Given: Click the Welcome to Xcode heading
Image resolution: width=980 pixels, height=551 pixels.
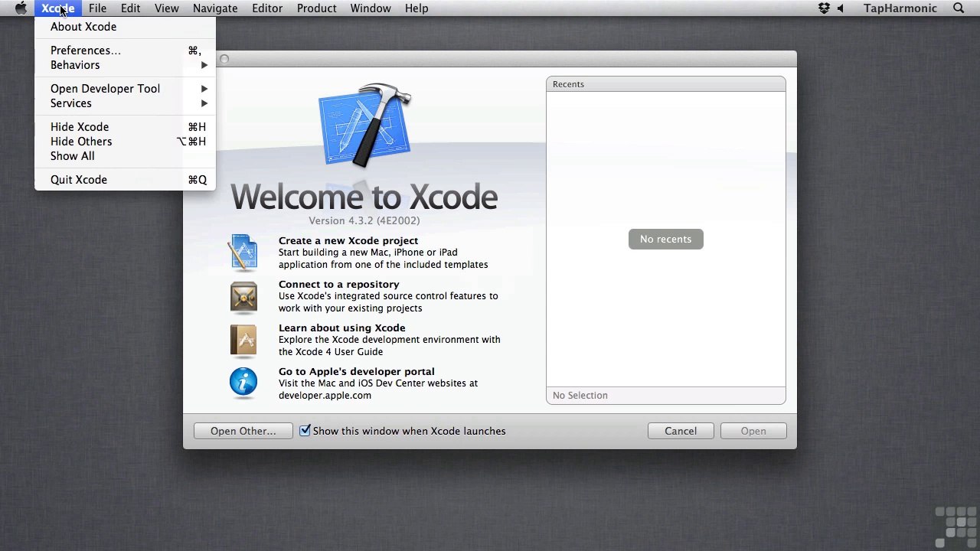Looking at the screenshot, I should click(364, 197).
